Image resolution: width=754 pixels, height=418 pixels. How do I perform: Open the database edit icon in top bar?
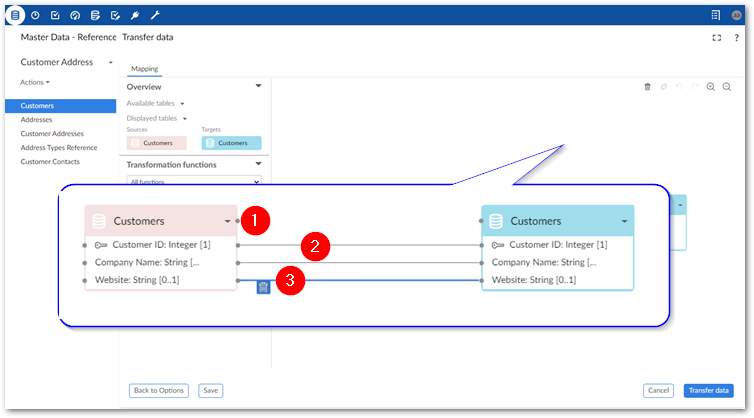(x=95, y=15)
